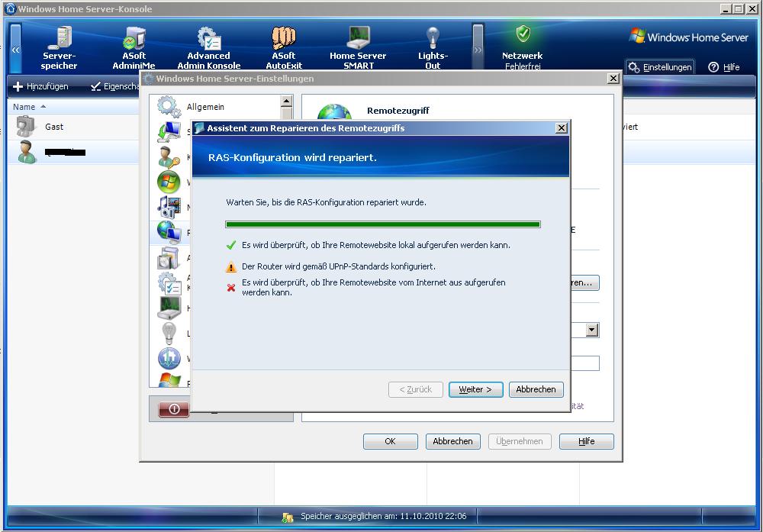Open the Home Server SMART console tab

(358, 47)
